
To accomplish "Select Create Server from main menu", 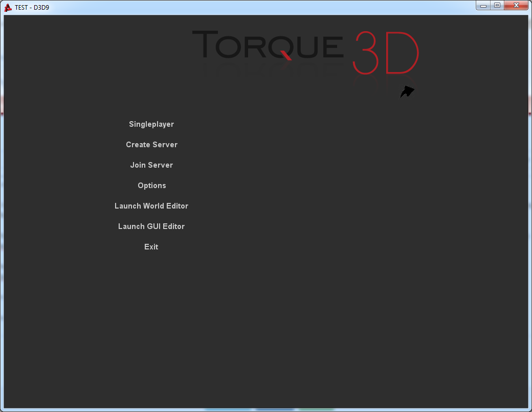I will point(151,145).
